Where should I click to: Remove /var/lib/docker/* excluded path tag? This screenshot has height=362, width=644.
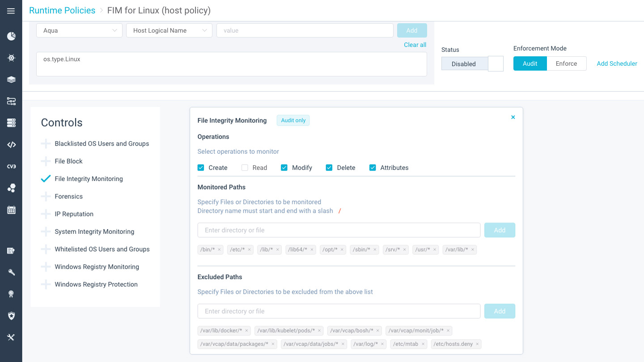(246, 331)
